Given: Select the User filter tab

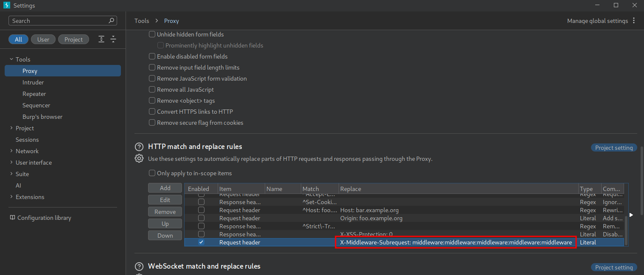Looking at the screenshot, I should pyautogui.click(x=43, y=39).
